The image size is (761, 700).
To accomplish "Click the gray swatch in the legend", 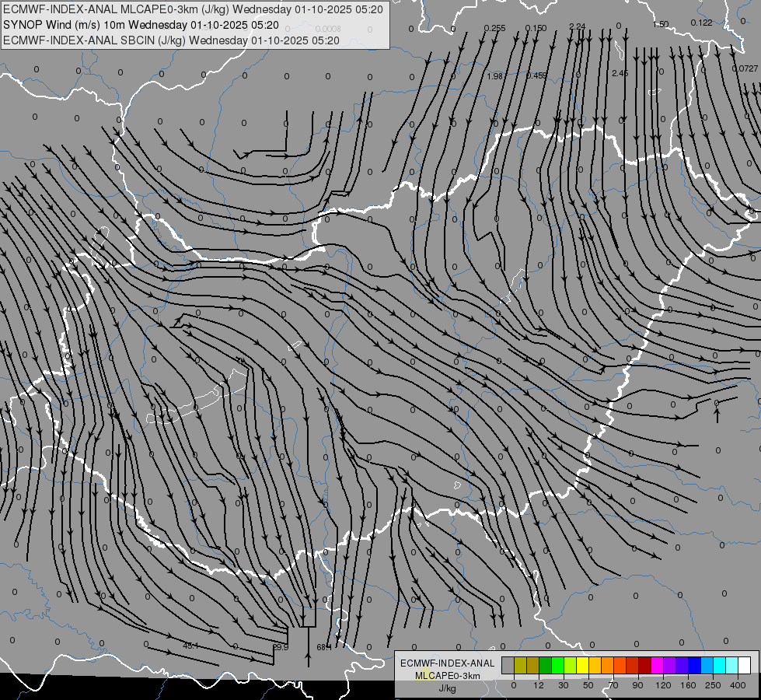I will [508, 665].
